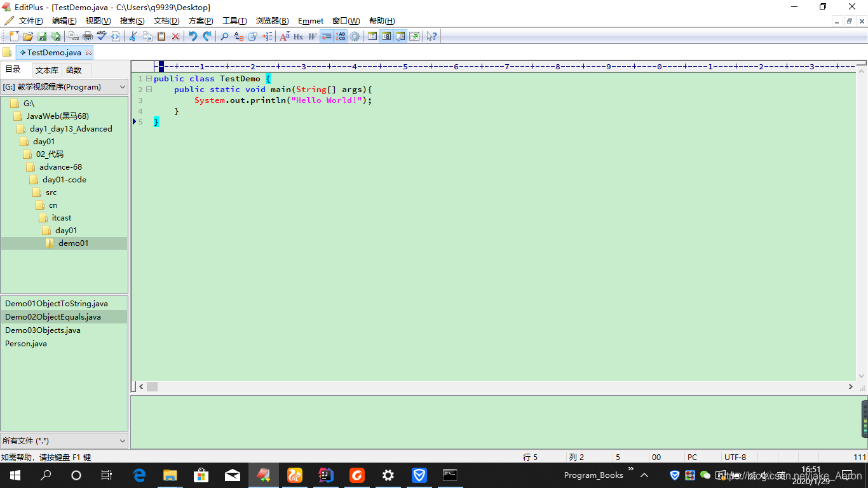The image size is (868, 488).
Task: Select Person.java in the file list
Action: click(26, 344)
